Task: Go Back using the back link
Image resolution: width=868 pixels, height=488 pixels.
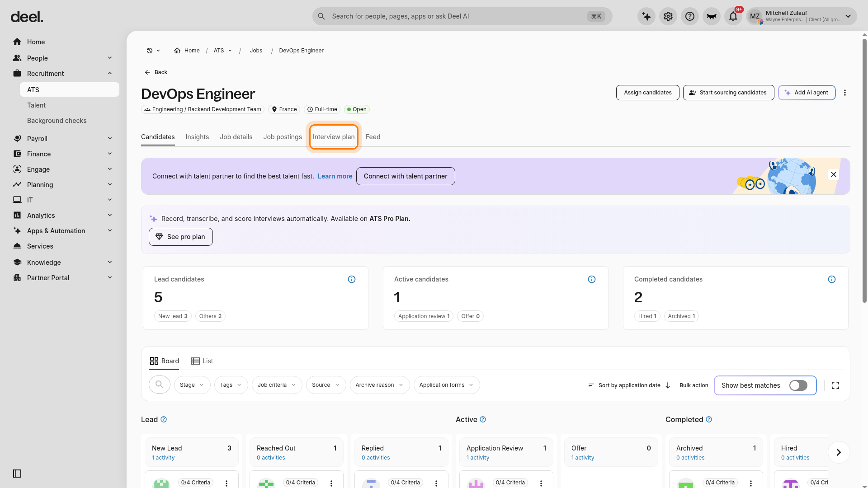Action: (156, 72)
